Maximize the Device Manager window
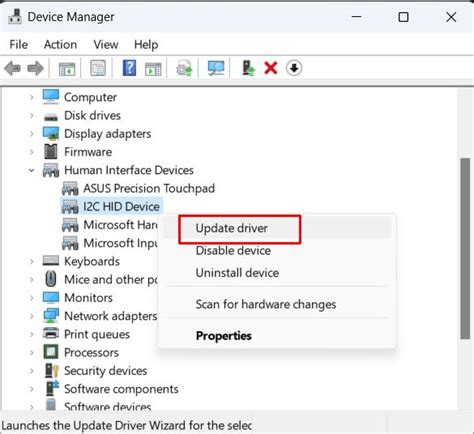Image resolution: width=474 pixels, height=434 pixels. point(403,17)
